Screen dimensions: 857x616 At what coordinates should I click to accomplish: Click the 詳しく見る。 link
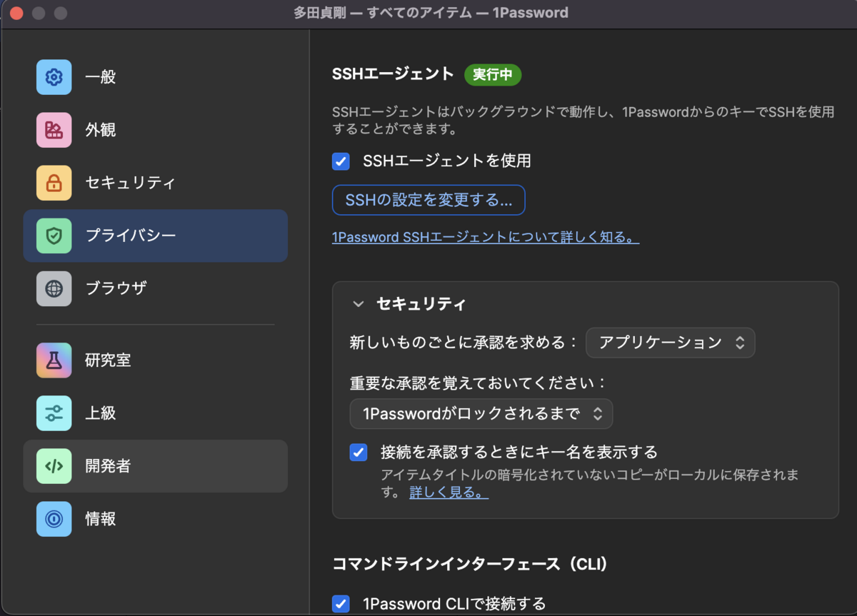pyautogui.click(x=448, y=493)
